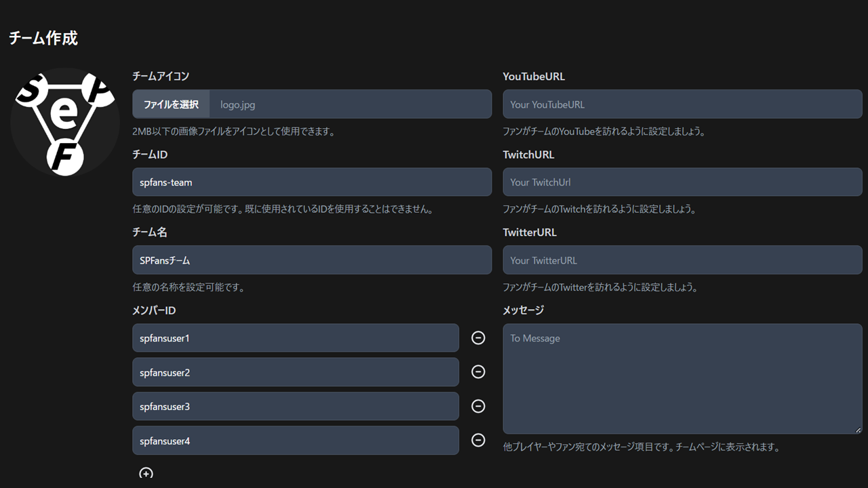Screen dimensions: 868x488
Task: Click the チームアイコン label
Action: point(161,77)
